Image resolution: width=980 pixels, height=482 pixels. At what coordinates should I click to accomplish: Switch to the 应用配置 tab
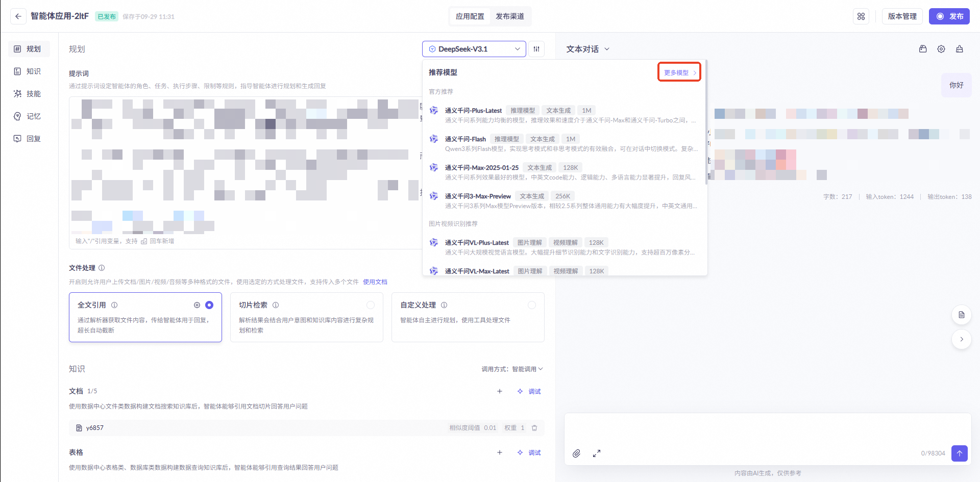[470, 16]
